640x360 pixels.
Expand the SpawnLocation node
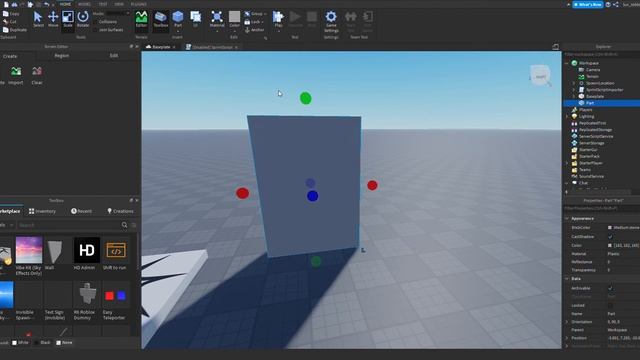tap(574, 83)
